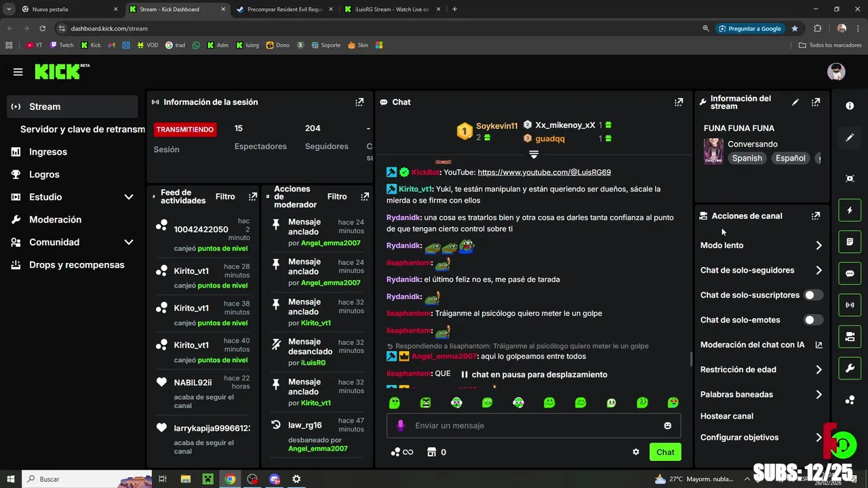Open Chat de solo-seguidores options chevron

pos(818,270)
